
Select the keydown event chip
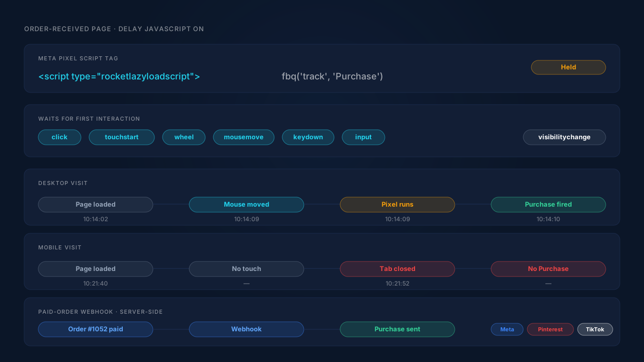click(x=308, y=137)
